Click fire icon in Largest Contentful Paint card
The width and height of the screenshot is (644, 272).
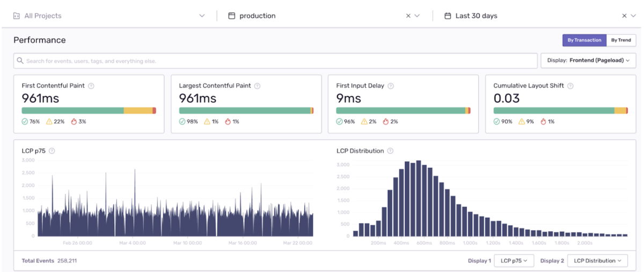coord(228,122)
